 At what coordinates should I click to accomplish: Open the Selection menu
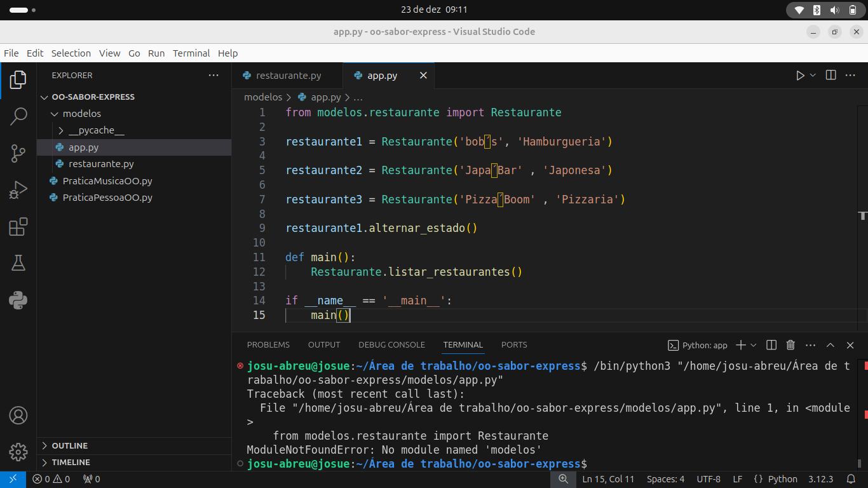click(x=71, y=53)
